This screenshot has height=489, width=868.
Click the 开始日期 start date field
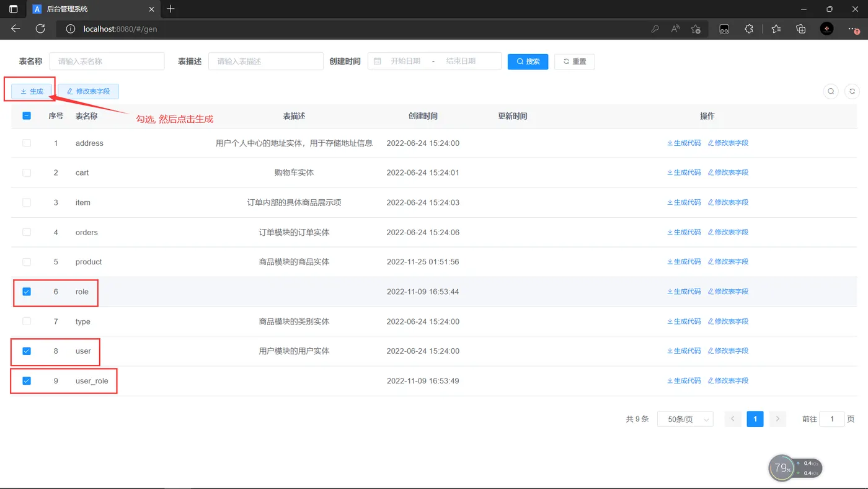[x=405, y=61]
